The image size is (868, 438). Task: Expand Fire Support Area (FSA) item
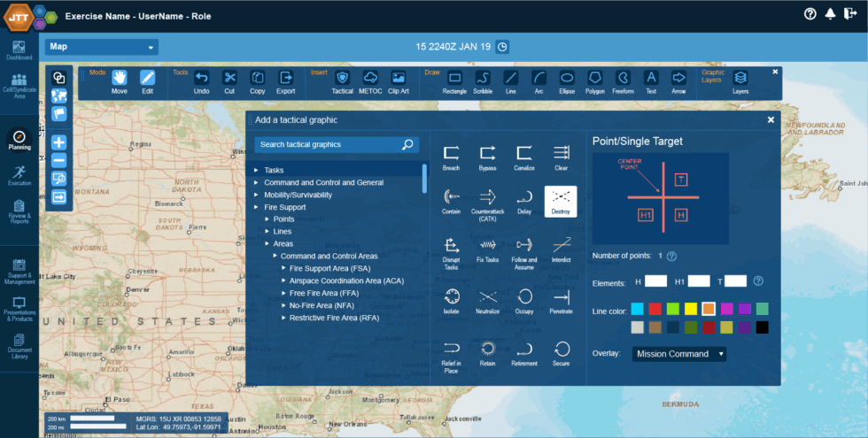click(x=283, y=268)
